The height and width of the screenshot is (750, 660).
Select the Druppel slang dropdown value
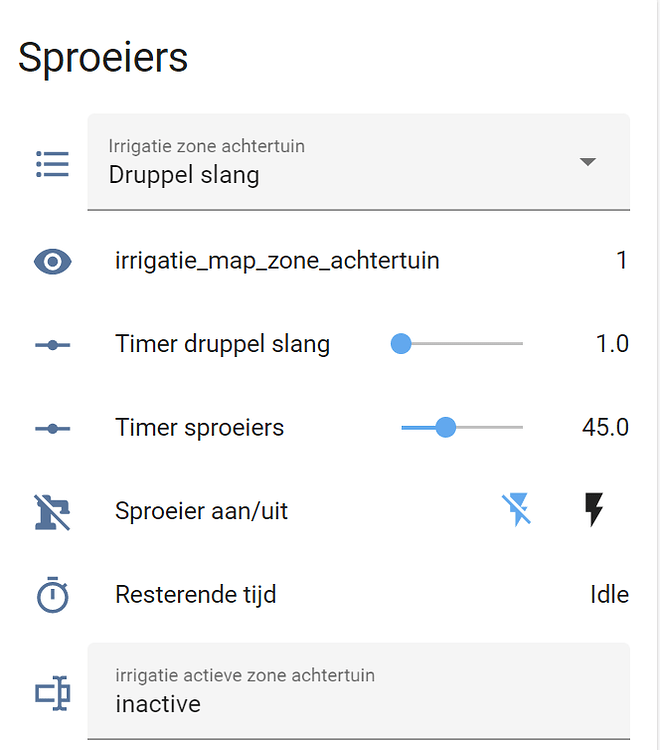pos(184,175)
